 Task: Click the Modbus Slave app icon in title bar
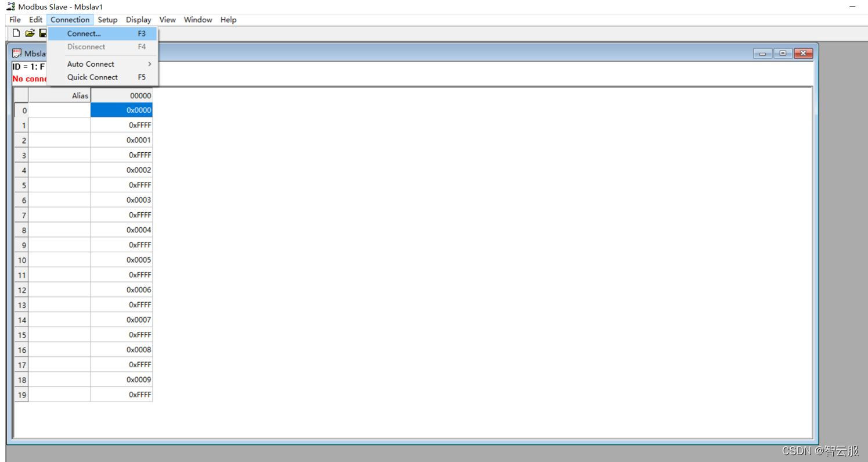click(x=11, y=6)
